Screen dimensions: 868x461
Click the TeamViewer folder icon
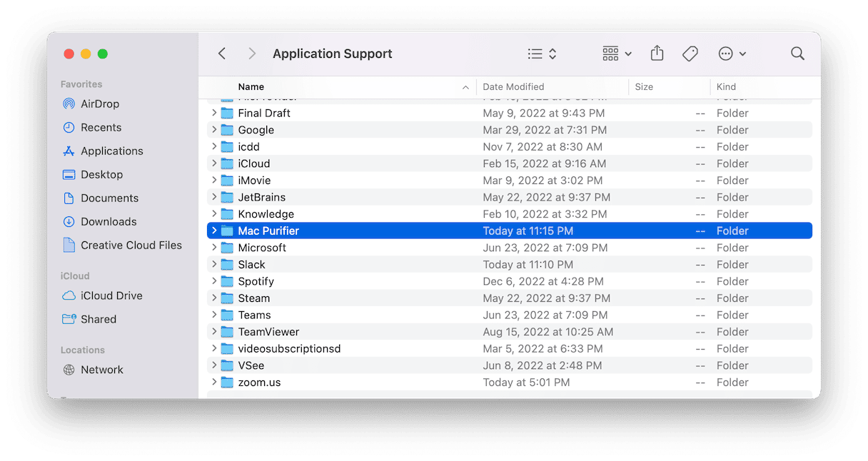pyautogui.click(x=227, y=332)
